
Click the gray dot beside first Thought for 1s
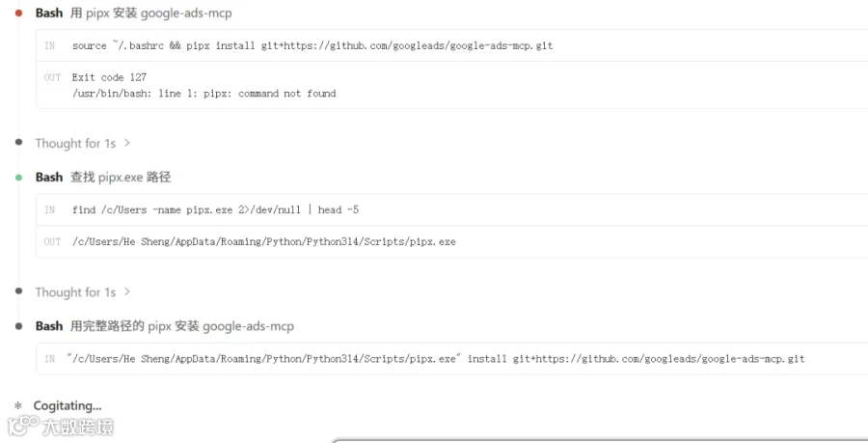(19, 142)
